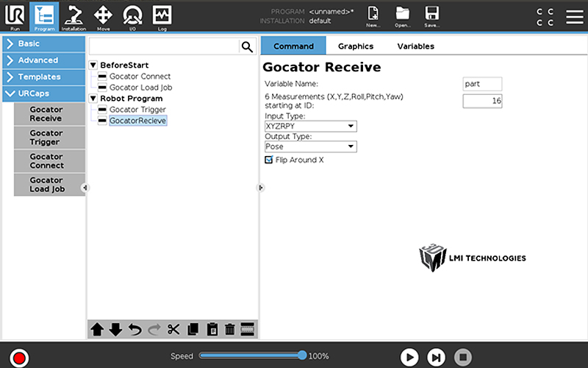Collapse the BeforeStart tree section
Screen dimensions: 588x368
(93, 66)
